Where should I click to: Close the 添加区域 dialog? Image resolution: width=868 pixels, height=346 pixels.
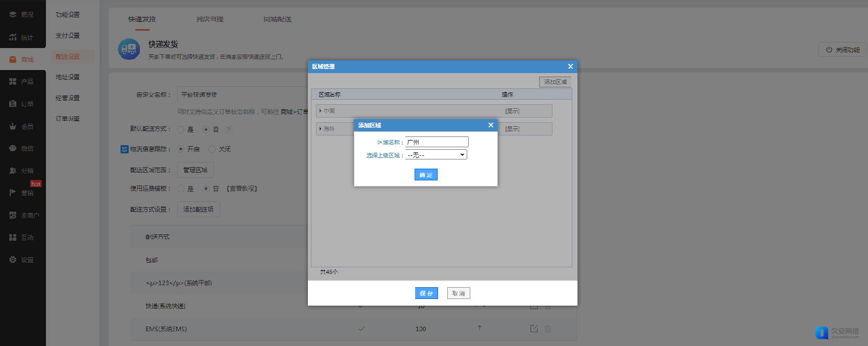491,125
